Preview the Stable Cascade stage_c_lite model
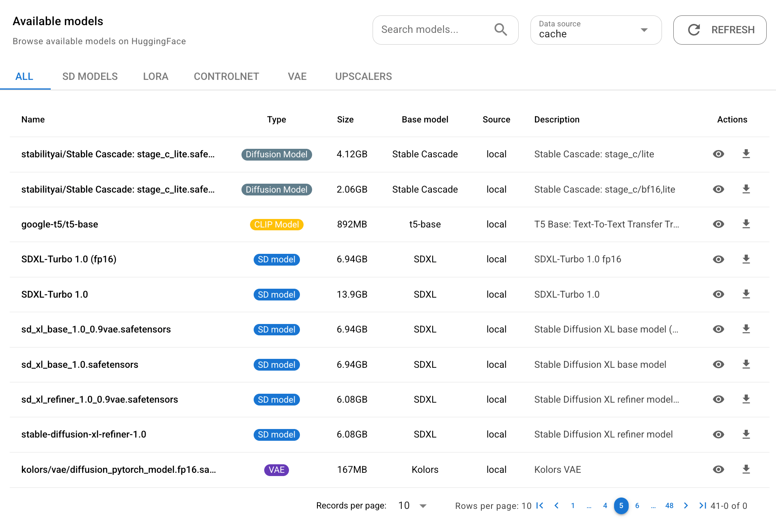776x532 pixels. (x=719, y=154)
